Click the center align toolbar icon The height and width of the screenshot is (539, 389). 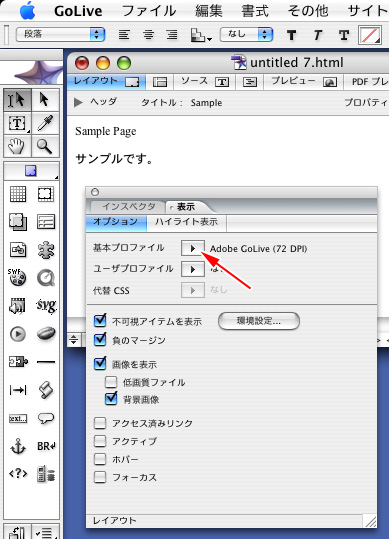(148, 35)
